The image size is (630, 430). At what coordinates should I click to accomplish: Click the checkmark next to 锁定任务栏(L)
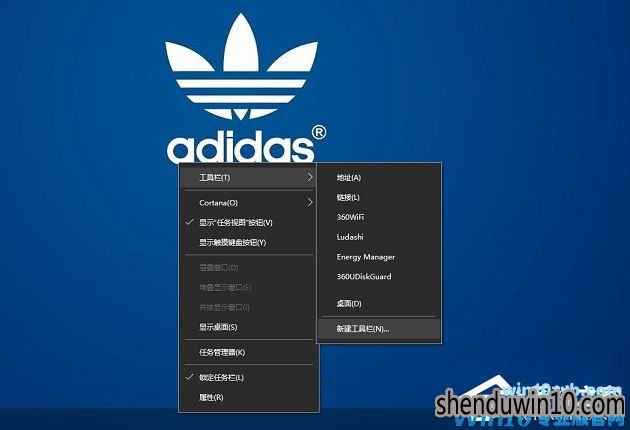190,377
